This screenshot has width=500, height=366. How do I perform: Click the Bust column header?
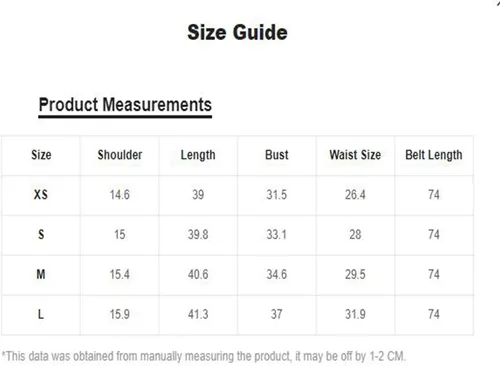coord(277,155)
